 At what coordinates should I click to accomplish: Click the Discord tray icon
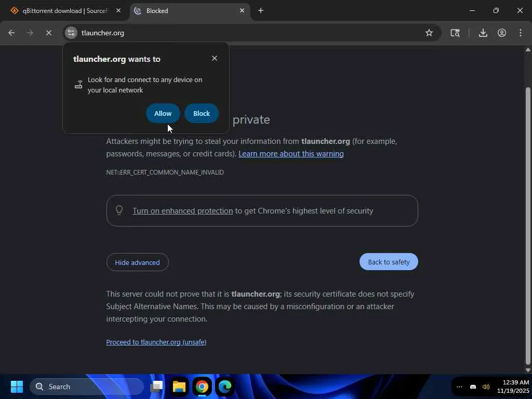(x=473, y=387)
